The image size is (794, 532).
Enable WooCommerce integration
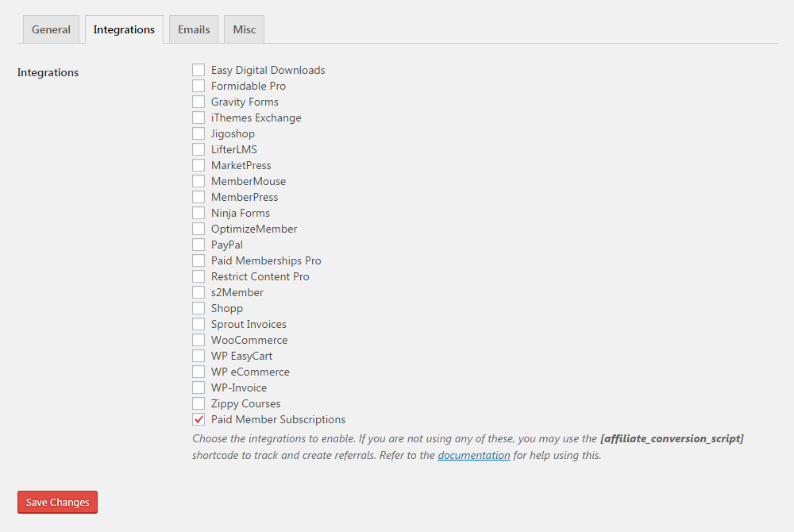tap(198, 340)
